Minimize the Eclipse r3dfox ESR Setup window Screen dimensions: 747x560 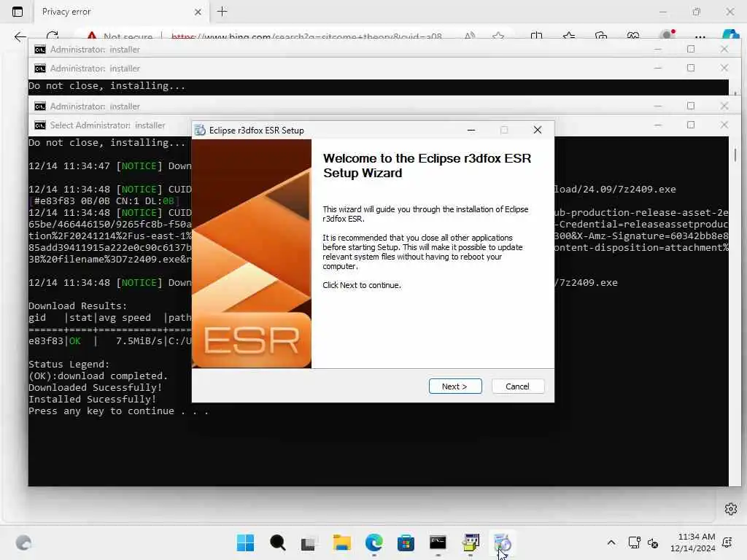[471, 130]
